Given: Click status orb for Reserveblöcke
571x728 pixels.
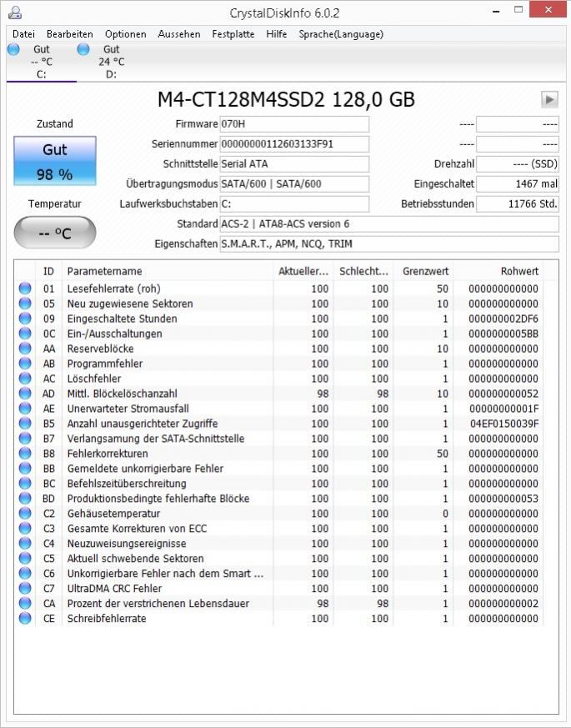Looking at the screenshot, I should (25, 349).
